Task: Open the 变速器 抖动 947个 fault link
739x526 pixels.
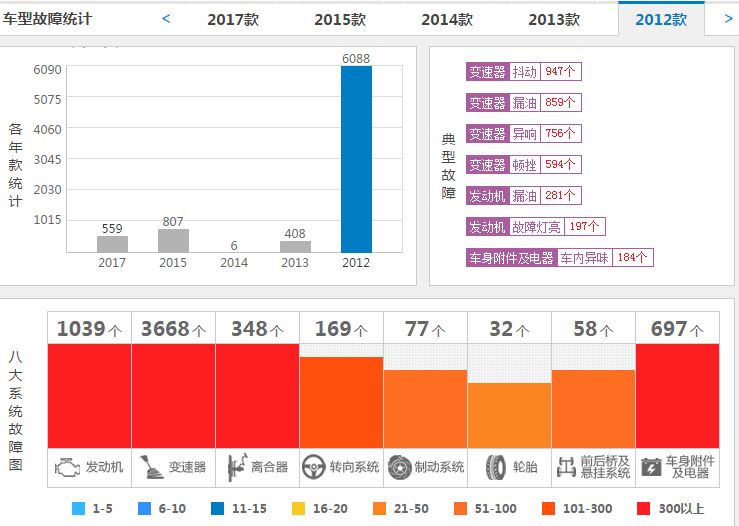Action: click(524, 72)
